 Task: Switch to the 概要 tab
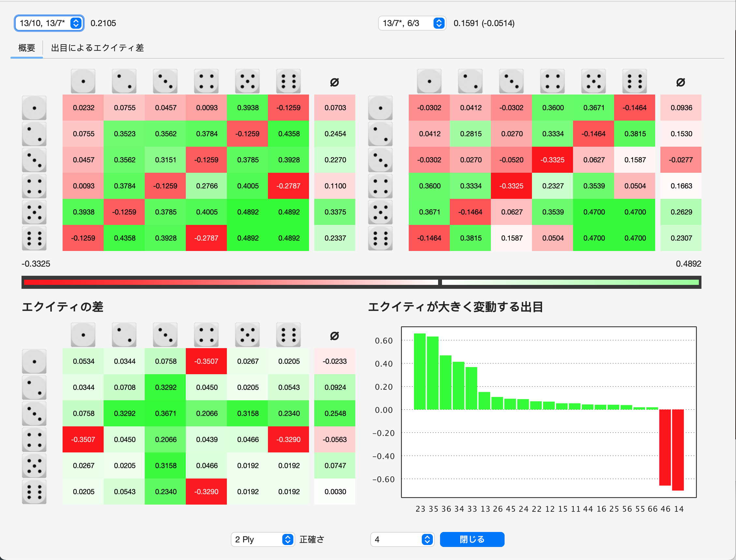coord(27,48)
